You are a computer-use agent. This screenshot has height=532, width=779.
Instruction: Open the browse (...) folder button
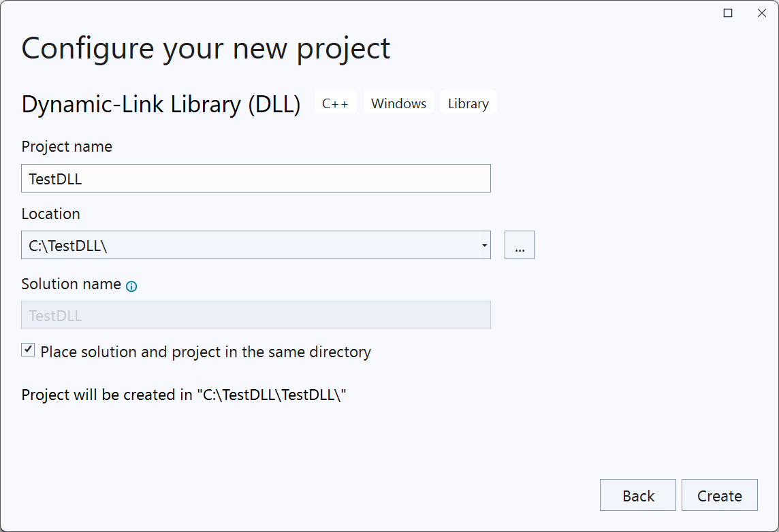click(520, 246)
